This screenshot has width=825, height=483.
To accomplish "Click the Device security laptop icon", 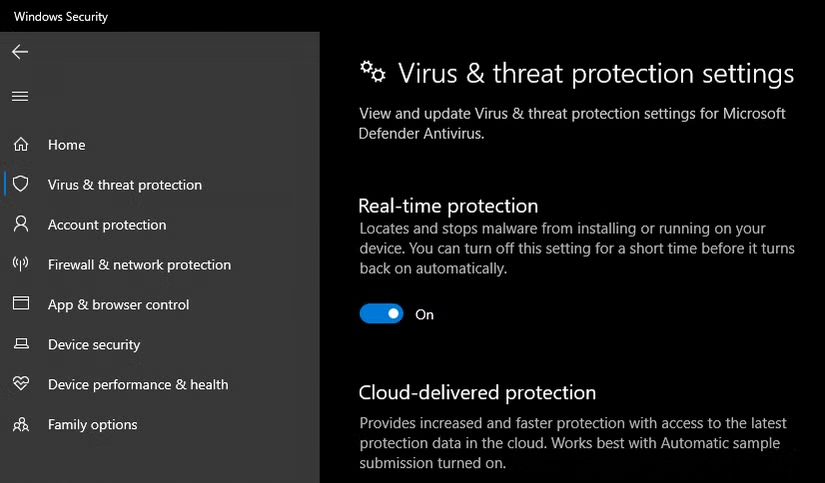I will tap(20, 345).
